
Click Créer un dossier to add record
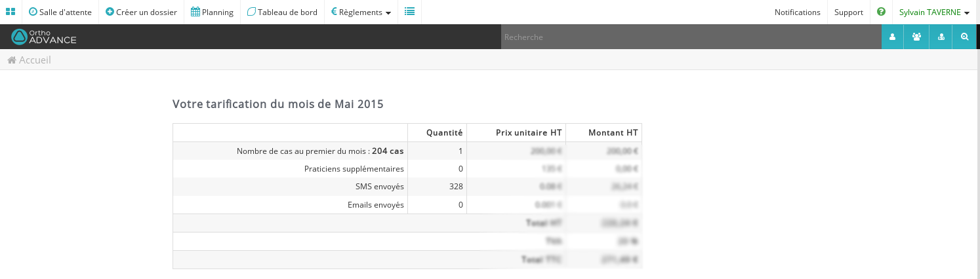141,12
